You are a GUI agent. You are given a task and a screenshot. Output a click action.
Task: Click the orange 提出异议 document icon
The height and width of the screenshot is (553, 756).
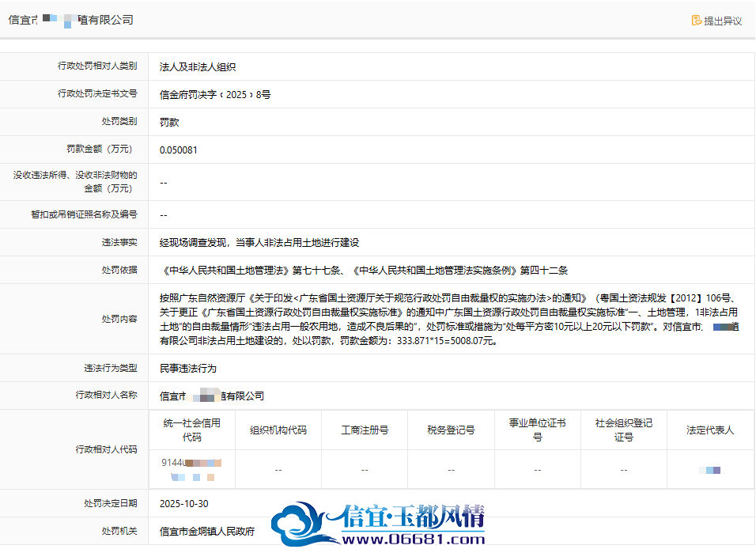[x=696, y=21]
